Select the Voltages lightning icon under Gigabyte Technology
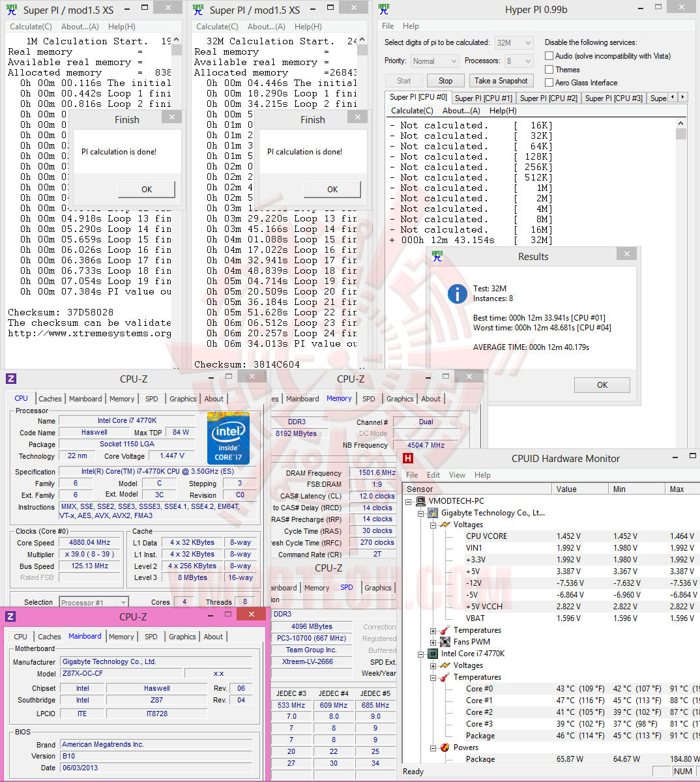 445,525
